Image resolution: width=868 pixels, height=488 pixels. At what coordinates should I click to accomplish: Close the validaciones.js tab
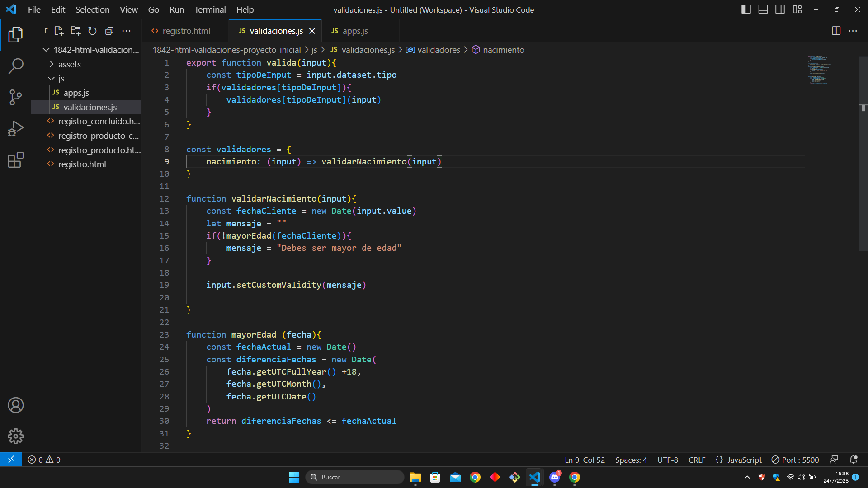tap(312, 31)
